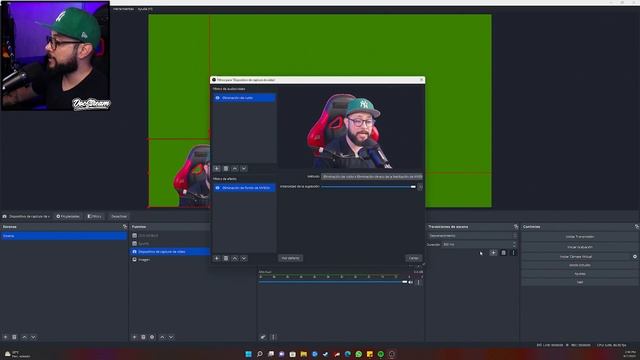Move audio/video filter down

click(x=244, y=169)
